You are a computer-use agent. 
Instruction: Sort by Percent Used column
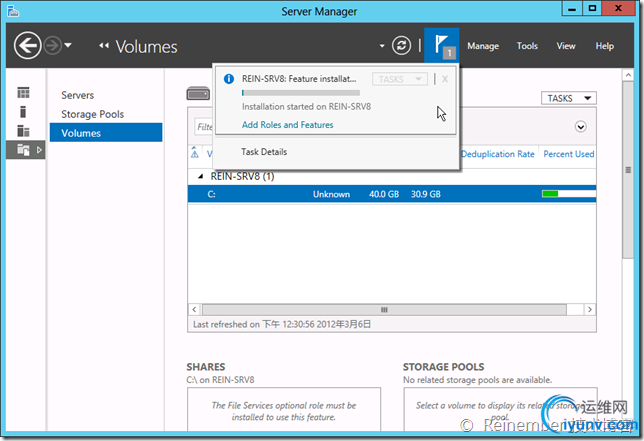pos(568,154)
